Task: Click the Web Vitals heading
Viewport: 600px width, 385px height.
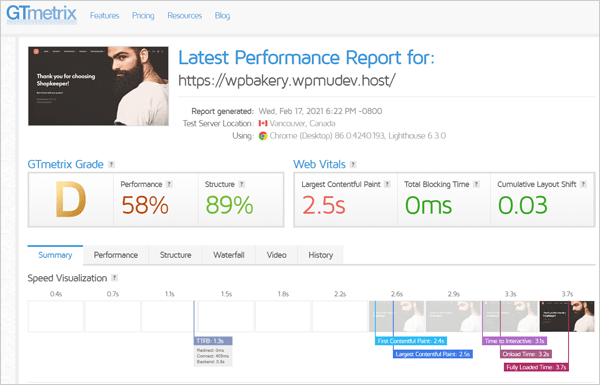Action: click(320, 164)
